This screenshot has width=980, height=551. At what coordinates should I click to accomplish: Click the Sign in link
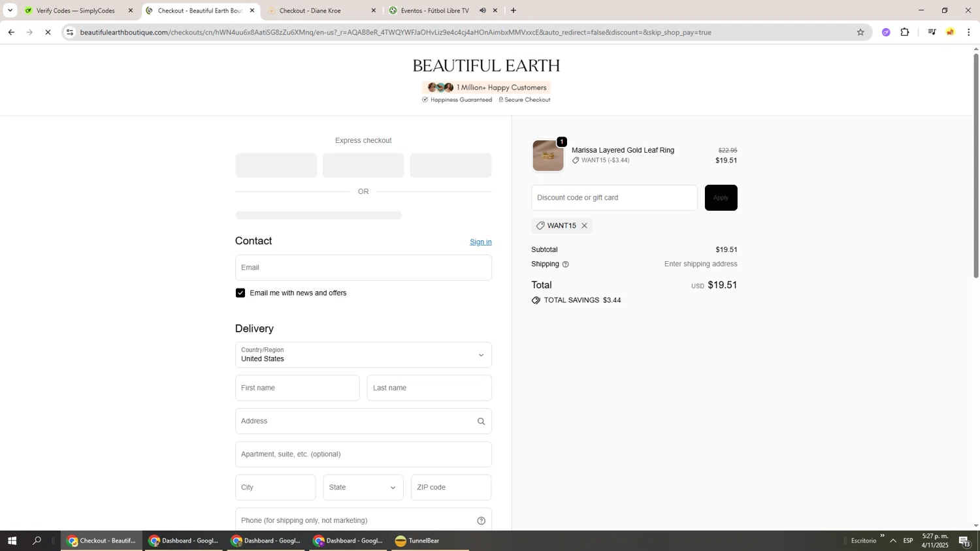pyautogui.click(x=481, y=242)
